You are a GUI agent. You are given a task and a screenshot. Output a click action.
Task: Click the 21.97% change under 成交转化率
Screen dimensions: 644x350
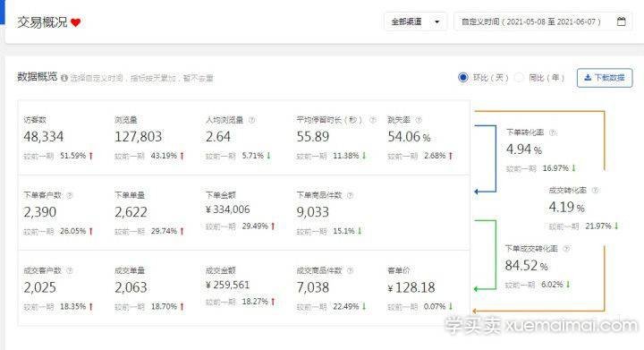[x=598, y=226]
